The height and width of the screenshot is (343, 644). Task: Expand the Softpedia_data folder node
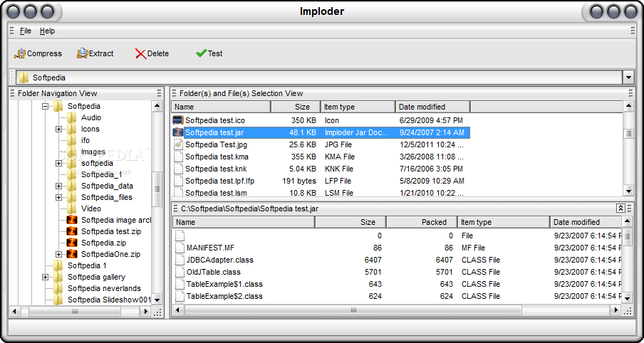pos(58,186)
